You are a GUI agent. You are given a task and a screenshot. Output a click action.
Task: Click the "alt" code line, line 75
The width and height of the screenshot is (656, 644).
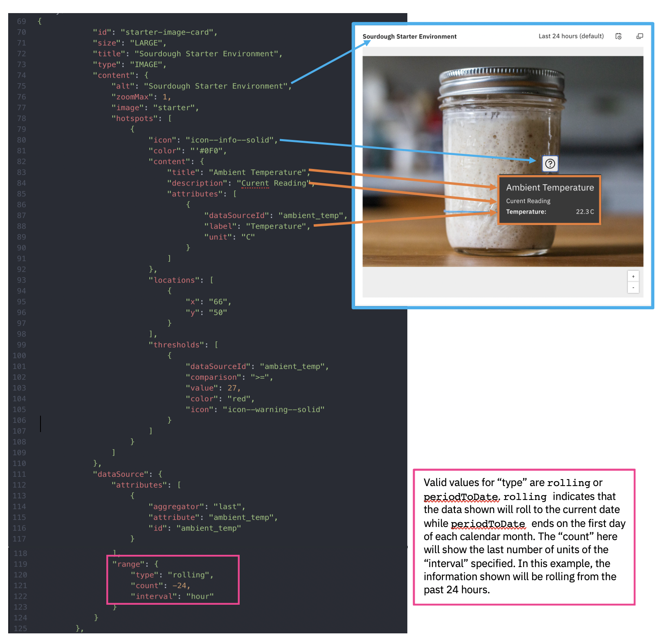[201, 86]
